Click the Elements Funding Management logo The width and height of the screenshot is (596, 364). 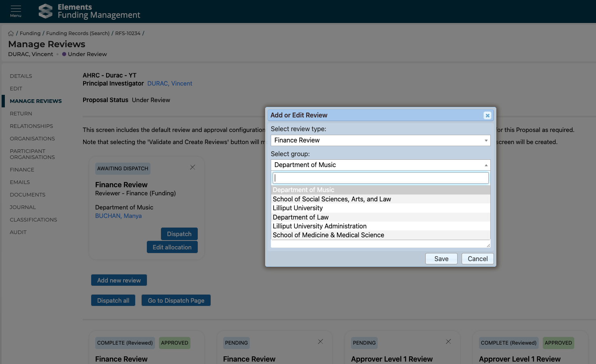coord(89,11)
